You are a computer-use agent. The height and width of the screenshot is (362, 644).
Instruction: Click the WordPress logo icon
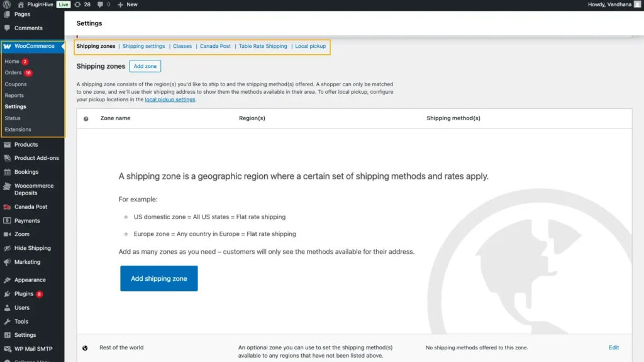click(7, 4)
